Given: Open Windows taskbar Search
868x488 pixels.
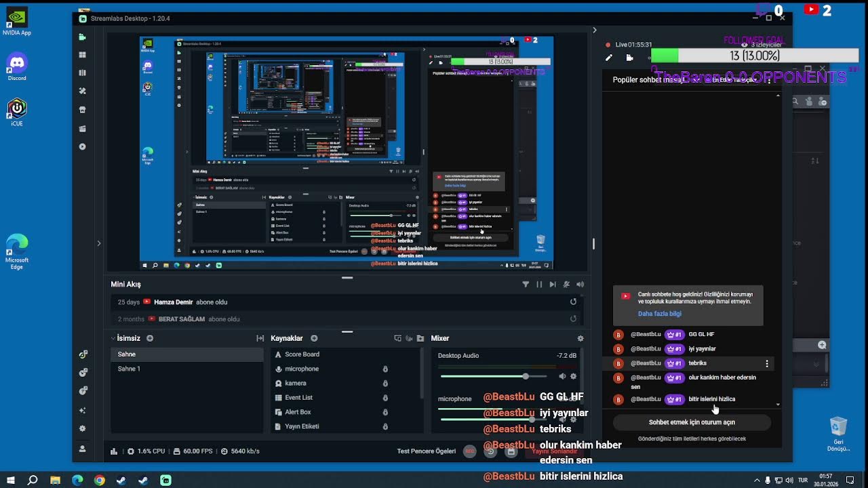Looking at the screenshot, I should pos(33,480).
